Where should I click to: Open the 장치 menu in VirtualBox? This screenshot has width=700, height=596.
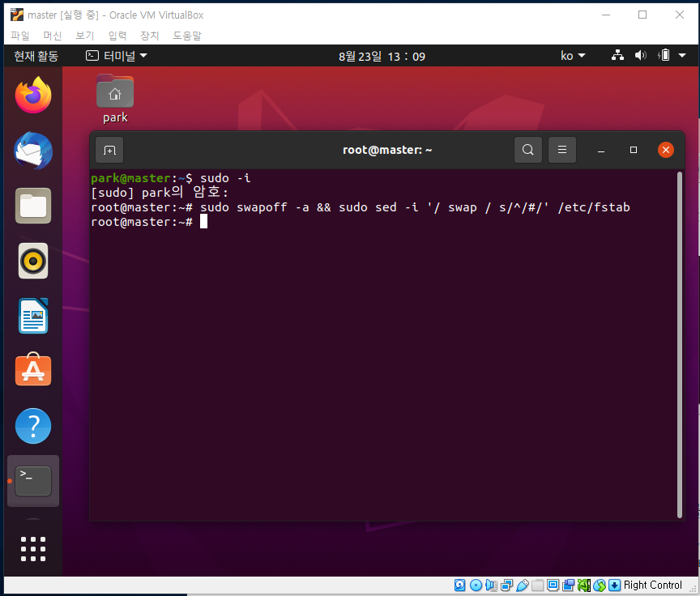[150, 36]
